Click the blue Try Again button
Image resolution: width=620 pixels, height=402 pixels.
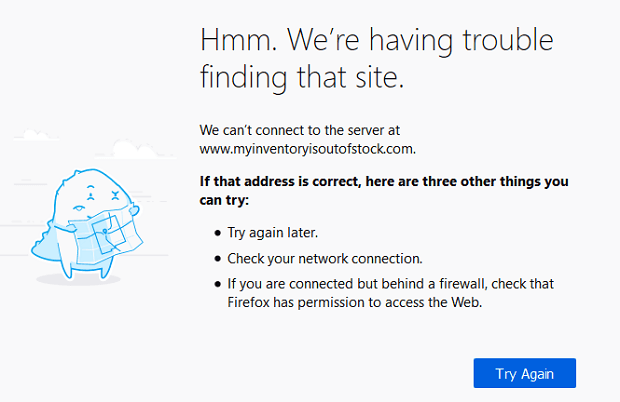525,373
